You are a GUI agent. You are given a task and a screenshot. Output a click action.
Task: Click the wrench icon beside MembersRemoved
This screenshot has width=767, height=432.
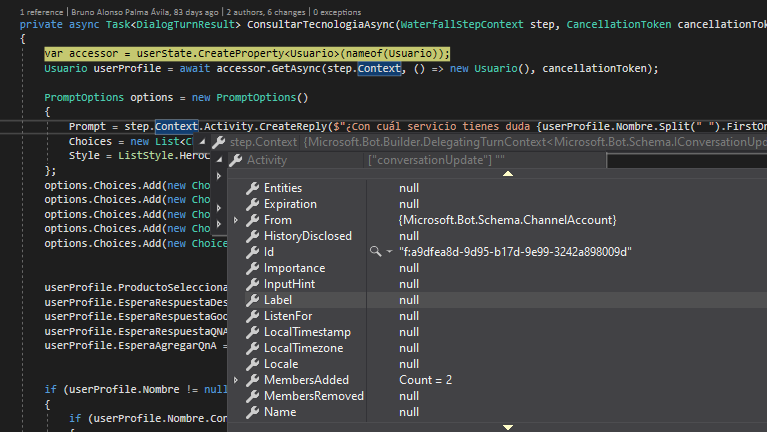pyautogui.click(x=252, y=396)
